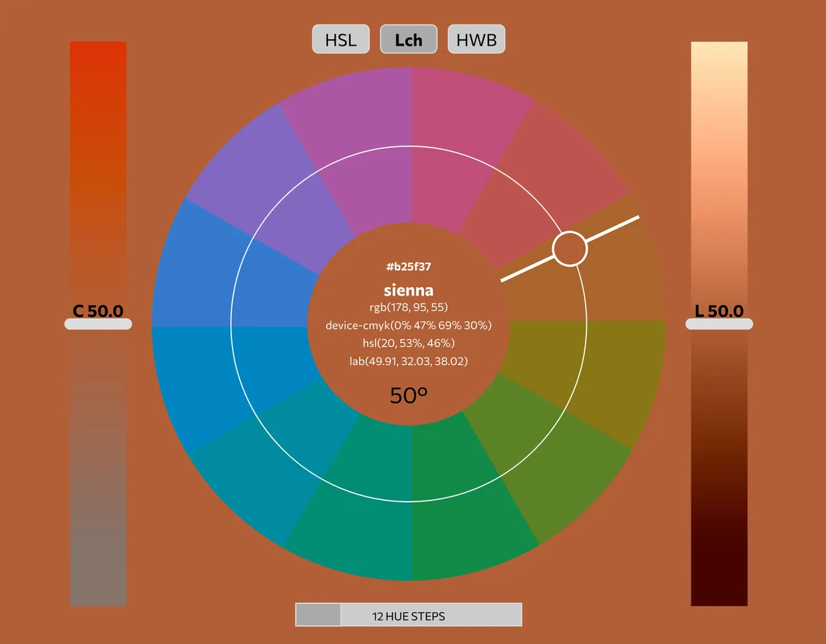Click the lab(49.91, 32.03, 38.02) value text

pos(408,361)
